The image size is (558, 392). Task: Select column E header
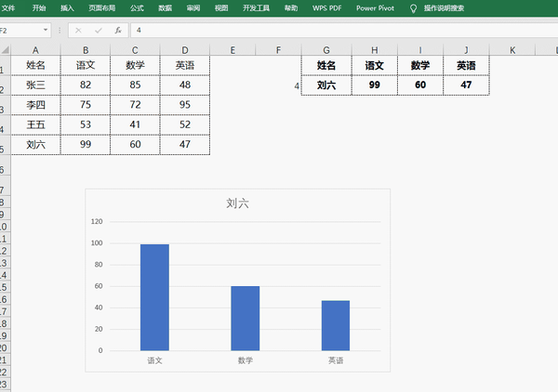tap(232, 50)
